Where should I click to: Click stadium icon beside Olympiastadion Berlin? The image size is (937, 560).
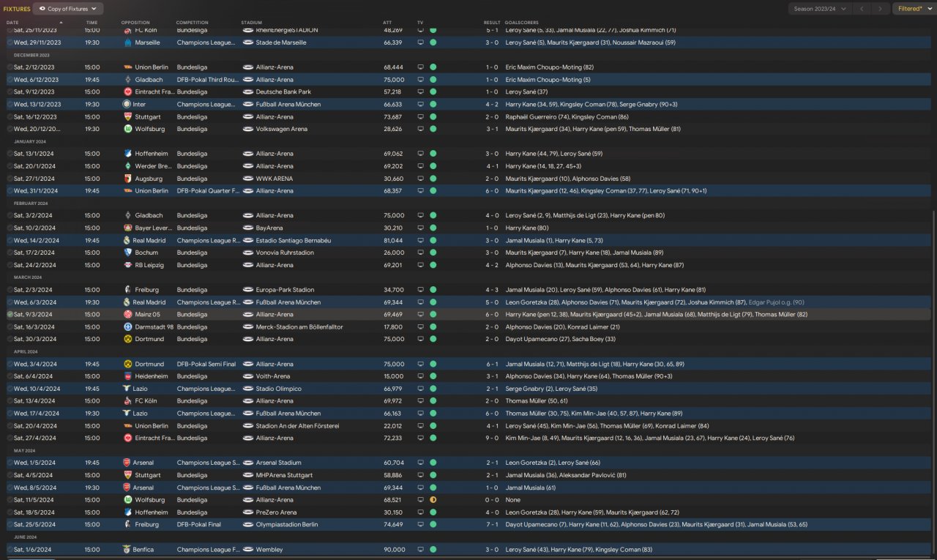(x=247, y=525)
